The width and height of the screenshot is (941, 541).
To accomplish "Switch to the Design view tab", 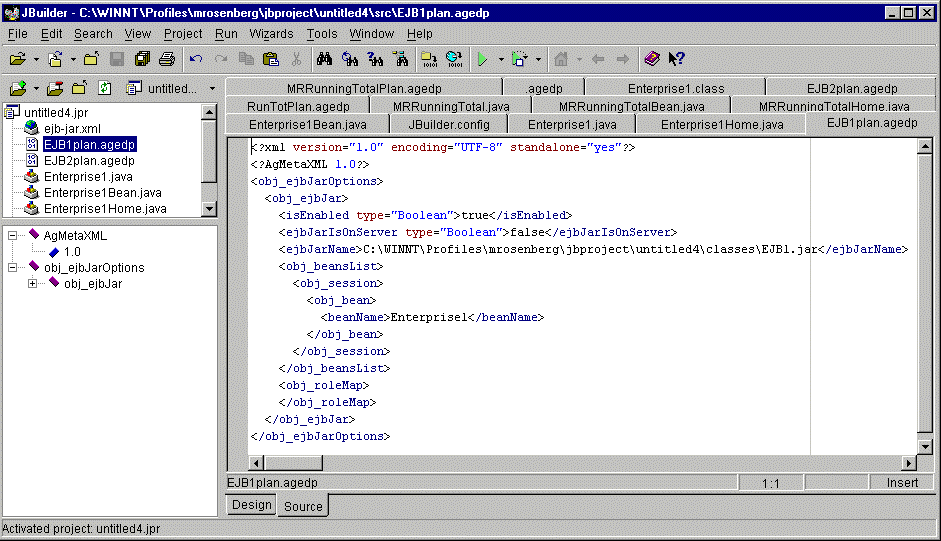I will (251, 505).
